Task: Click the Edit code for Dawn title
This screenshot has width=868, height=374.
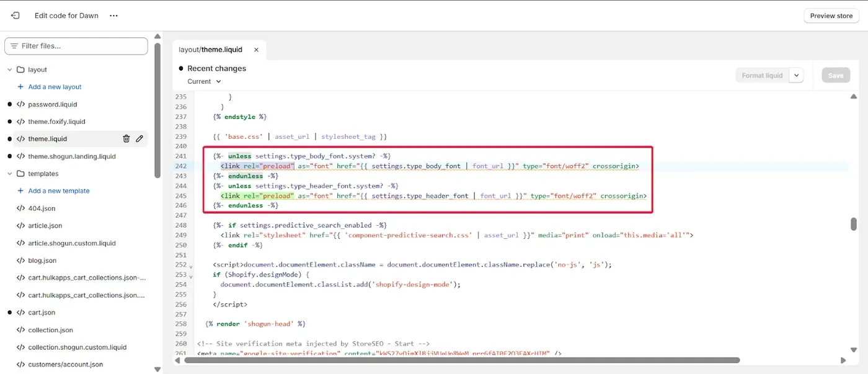Action: pos(66,16)
